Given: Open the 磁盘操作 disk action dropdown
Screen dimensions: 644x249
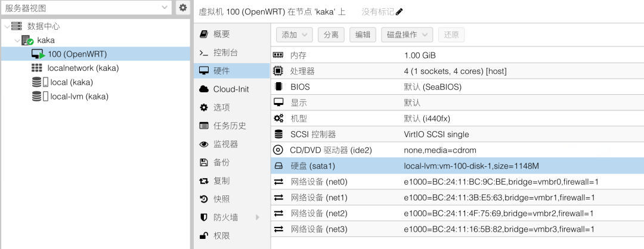Looking at the screenshot, I should 407,35.
